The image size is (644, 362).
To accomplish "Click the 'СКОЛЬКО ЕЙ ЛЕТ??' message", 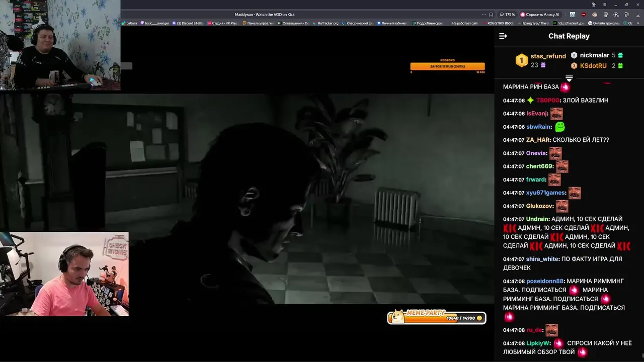I will point(581,140).
